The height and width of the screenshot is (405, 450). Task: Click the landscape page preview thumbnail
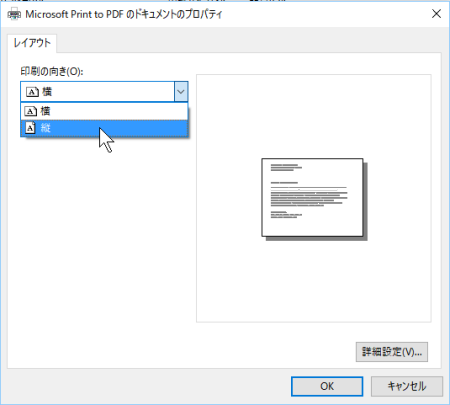click(x=312, y=197)
